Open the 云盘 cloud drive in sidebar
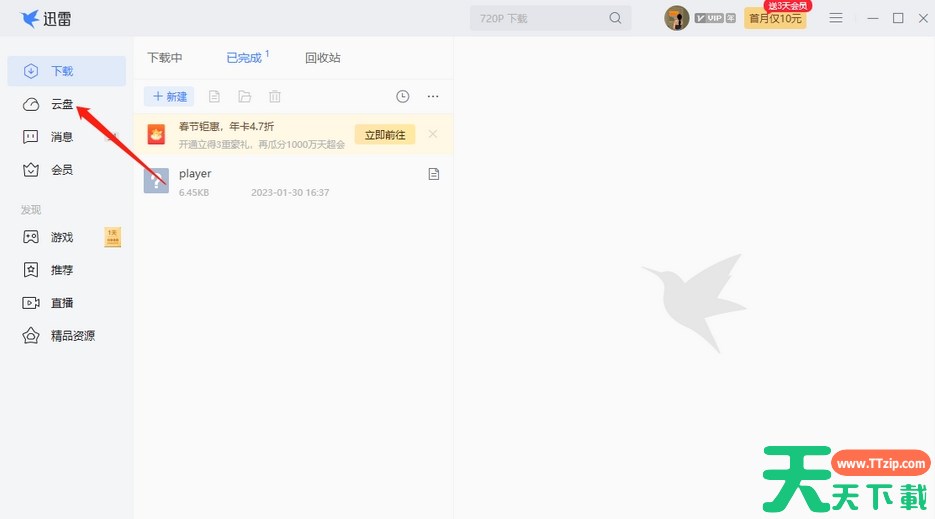Screen dimensions: 935x519 point(62,104)
